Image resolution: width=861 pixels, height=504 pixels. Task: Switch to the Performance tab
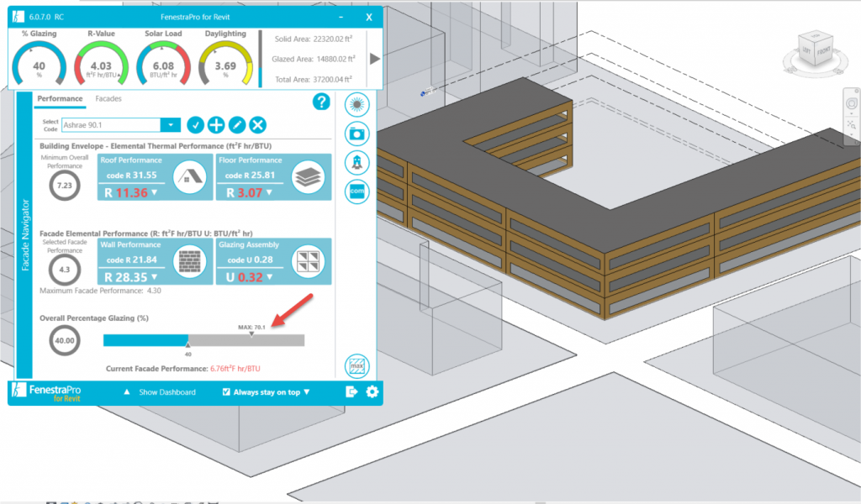[x=60, y=99]
